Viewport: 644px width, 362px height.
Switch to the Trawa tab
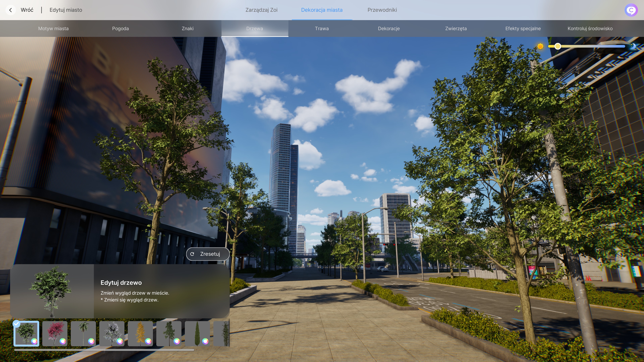(x=322, y=28)
